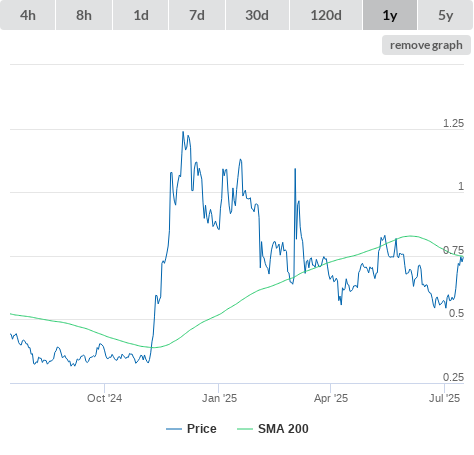Switch chart to 5y range

pos(445,15)
